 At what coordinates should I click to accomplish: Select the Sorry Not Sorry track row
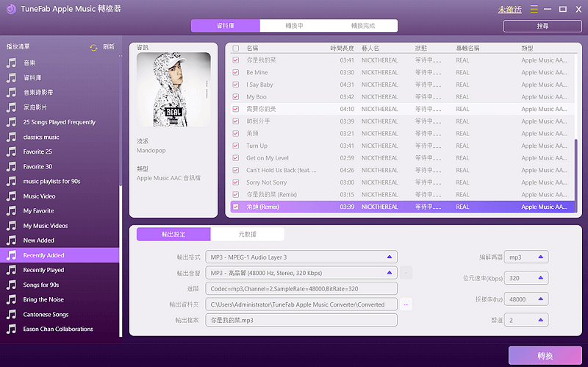point(402,182)
